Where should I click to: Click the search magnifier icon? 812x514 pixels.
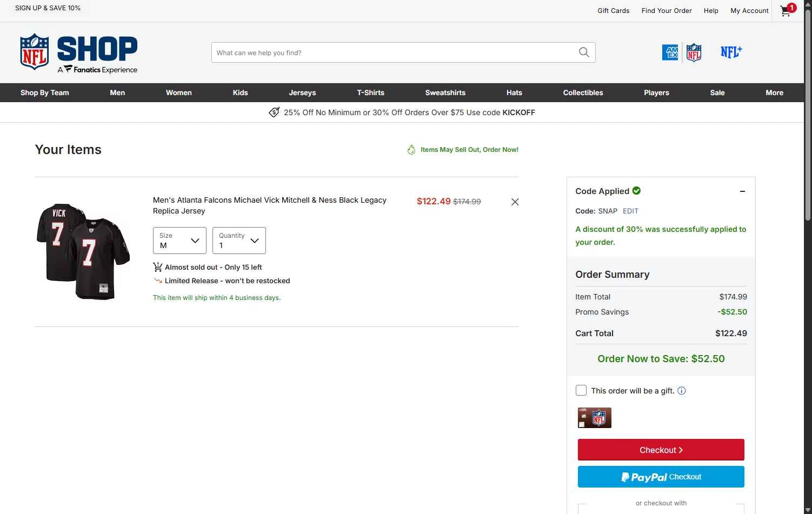pyautogui.click(x=584, y=52)
